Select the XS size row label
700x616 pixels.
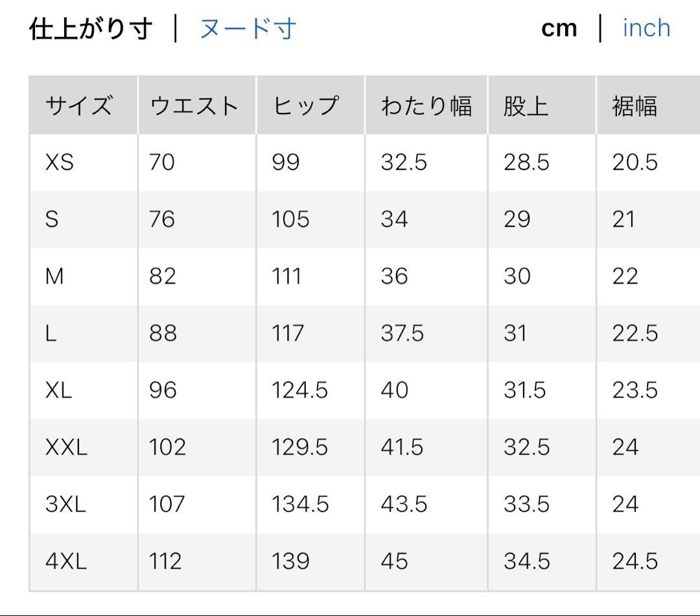[60, 162]
